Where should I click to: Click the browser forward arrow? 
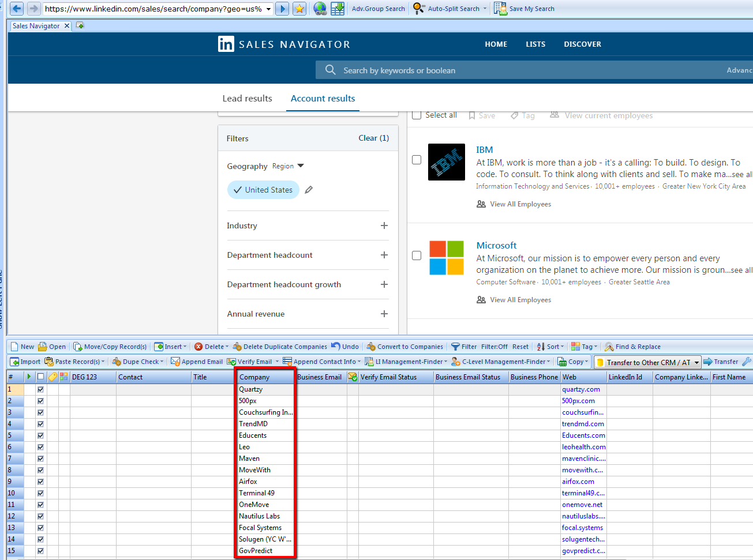(x=33, y=9)
